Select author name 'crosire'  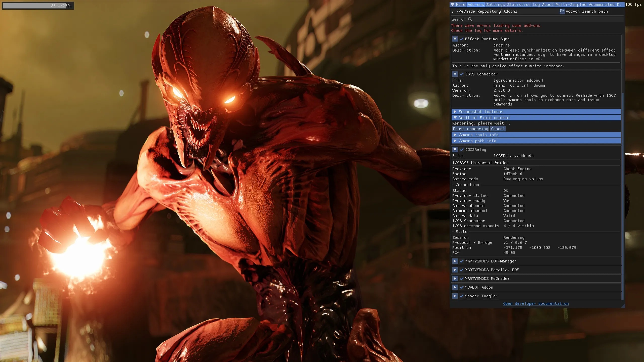point(502,45)
